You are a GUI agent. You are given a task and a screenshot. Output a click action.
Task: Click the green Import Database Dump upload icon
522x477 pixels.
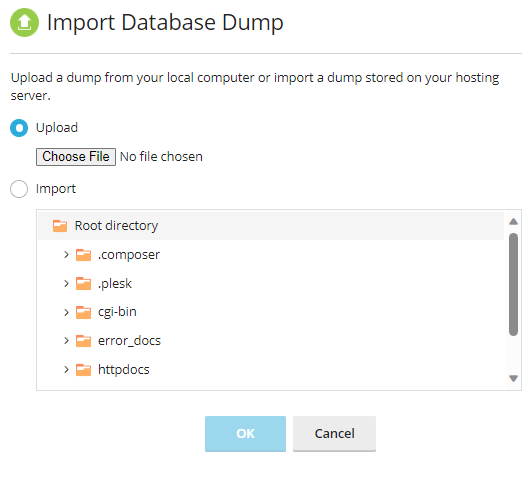tap(24, 22)
